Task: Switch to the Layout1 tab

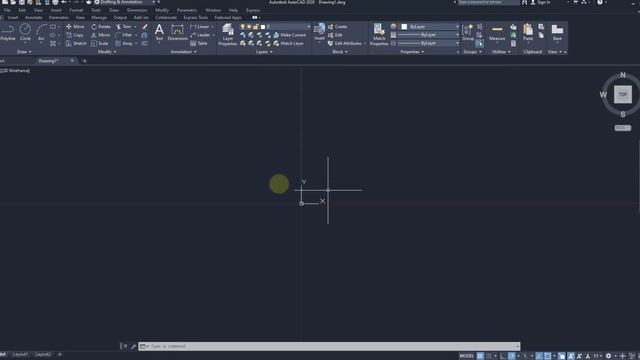Action: [x=20, y=355]
